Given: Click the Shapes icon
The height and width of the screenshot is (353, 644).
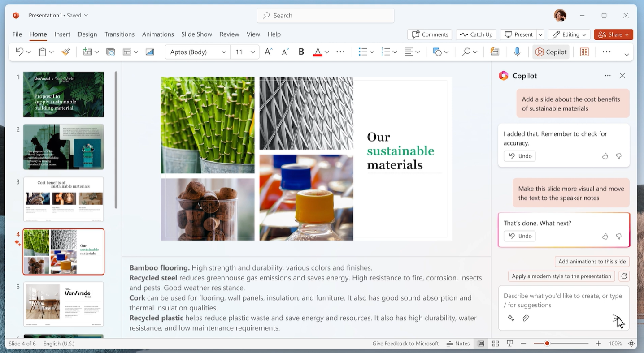Looking at the screenshot, I should pyautogui.click(x=437, y=52).
